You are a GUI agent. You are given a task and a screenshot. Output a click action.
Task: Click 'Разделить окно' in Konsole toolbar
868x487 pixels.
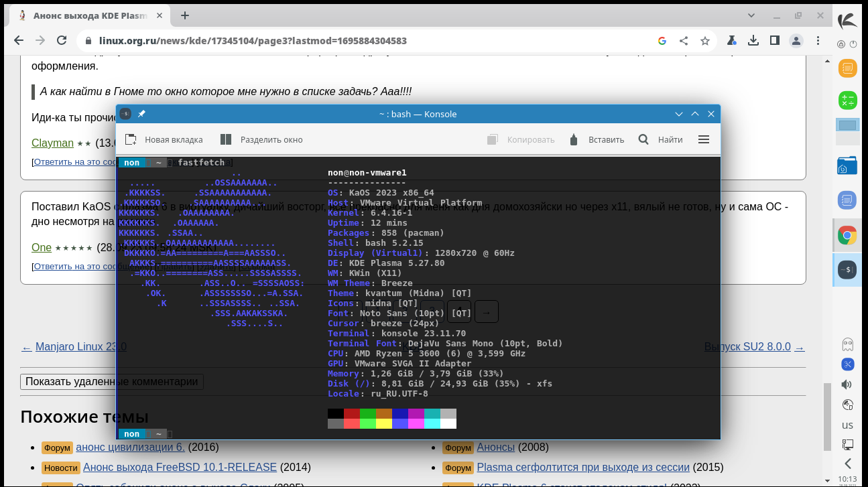pos(271,139)
